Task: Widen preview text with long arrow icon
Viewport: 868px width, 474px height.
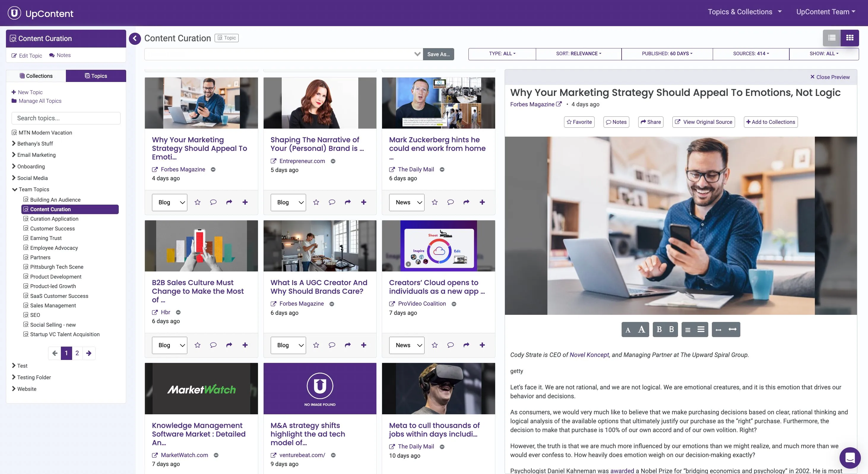Action: click(x=733, y=329)
